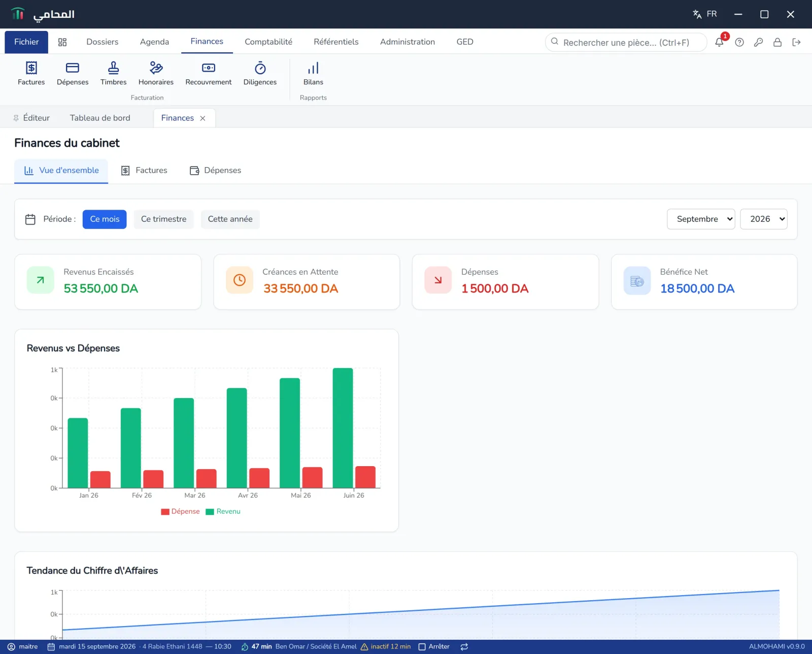Open the Diligences timer tool
This screenshot has width=812, height=654.
260,73
